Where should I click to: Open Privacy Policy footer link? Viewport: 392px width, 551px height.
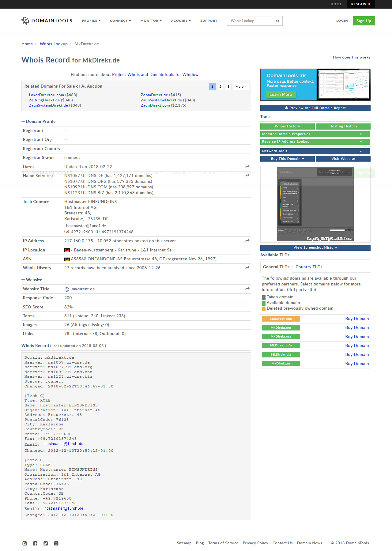pyautogui.click(x=255, y=543)
